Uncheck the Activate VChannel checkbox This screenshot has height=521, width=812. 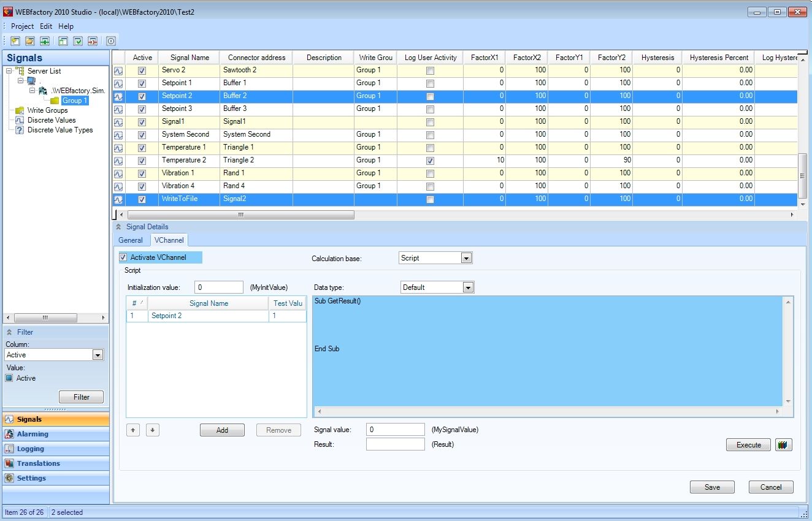tap(123, 257)
